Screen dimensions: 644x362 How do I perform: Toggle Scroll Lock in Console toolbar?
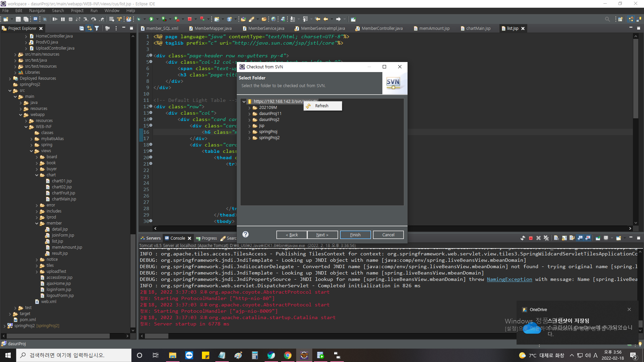(564, 238)
